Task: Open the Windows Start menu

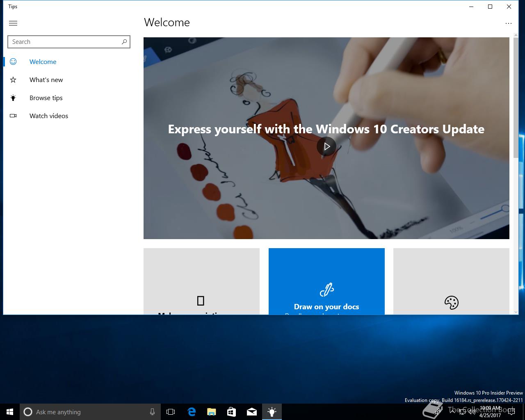Action: click(x=10, y=412)
